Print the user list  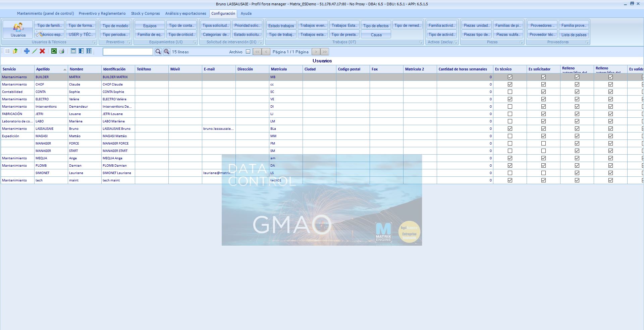(61, 51)
